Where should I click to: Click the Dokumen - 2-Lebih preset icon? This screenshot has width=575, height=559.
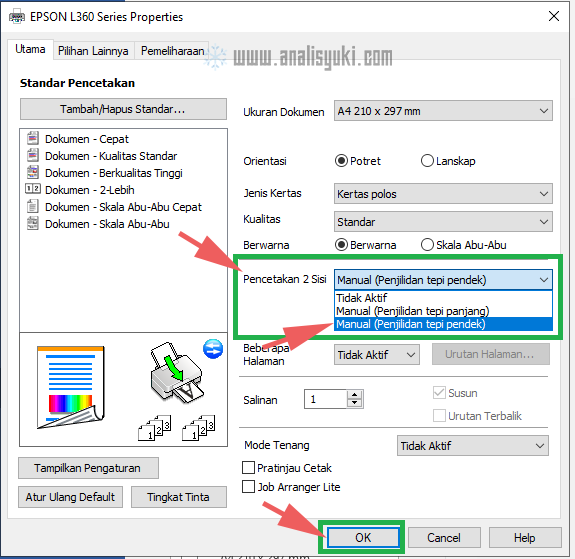coord(33,189)
